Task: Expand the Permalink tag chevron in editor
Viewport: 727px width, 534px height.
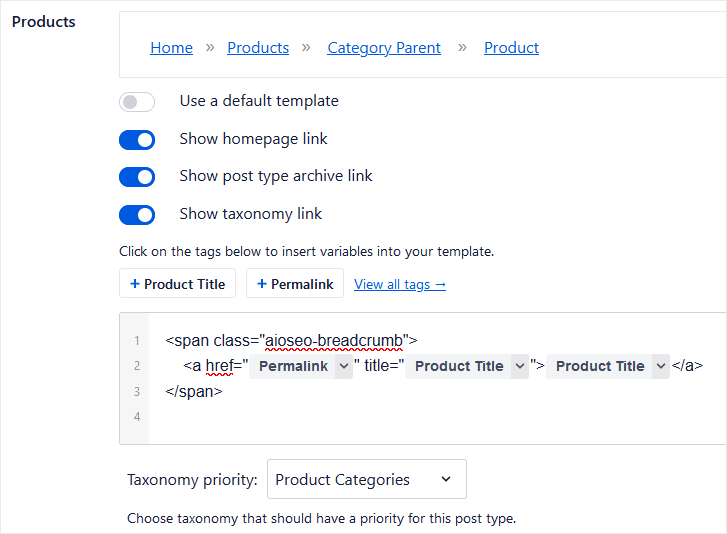Action: coord(343,367)
